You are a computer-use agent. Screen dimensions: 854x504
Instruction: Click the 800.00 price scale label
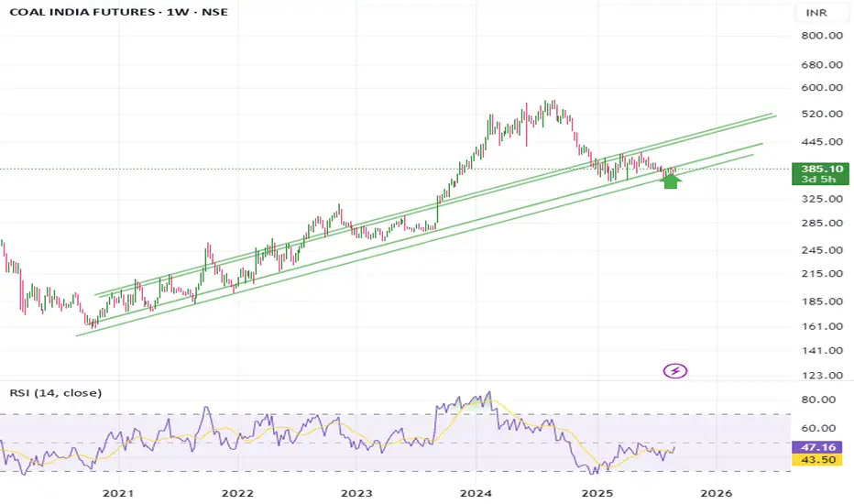pyautogui.click(x=822, y=36)
